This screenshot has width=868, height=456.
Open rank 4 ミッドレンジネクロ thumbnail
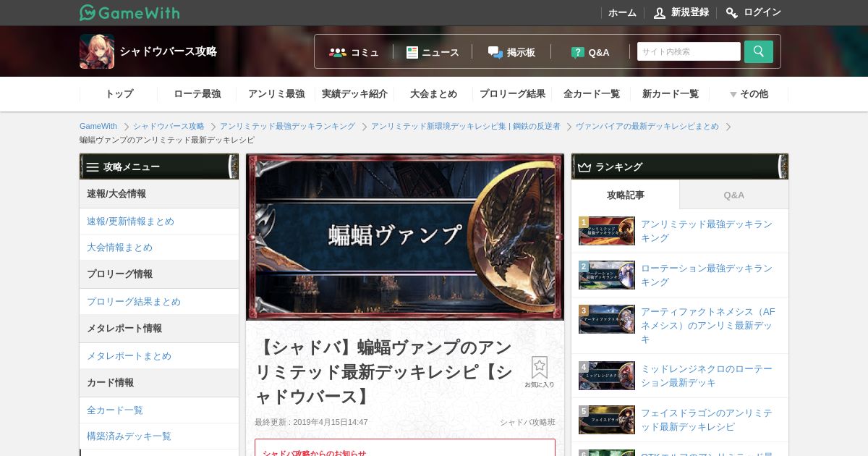point(607,376)
